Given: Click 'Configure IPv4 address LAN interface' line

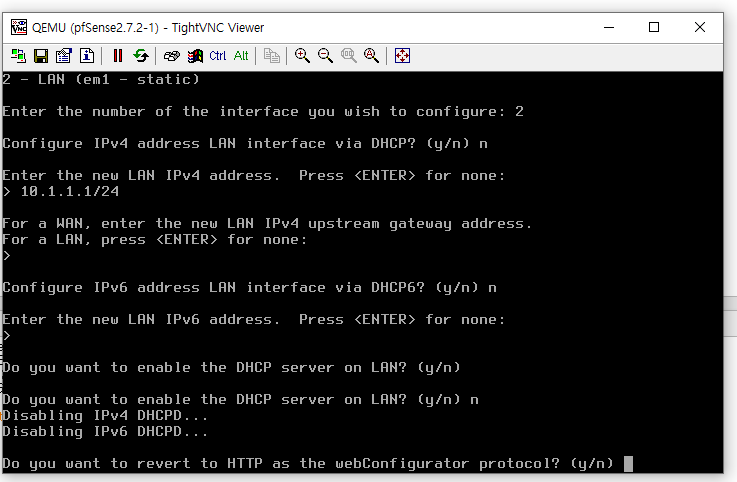Looking at the screenshot, I should [245, 144].
